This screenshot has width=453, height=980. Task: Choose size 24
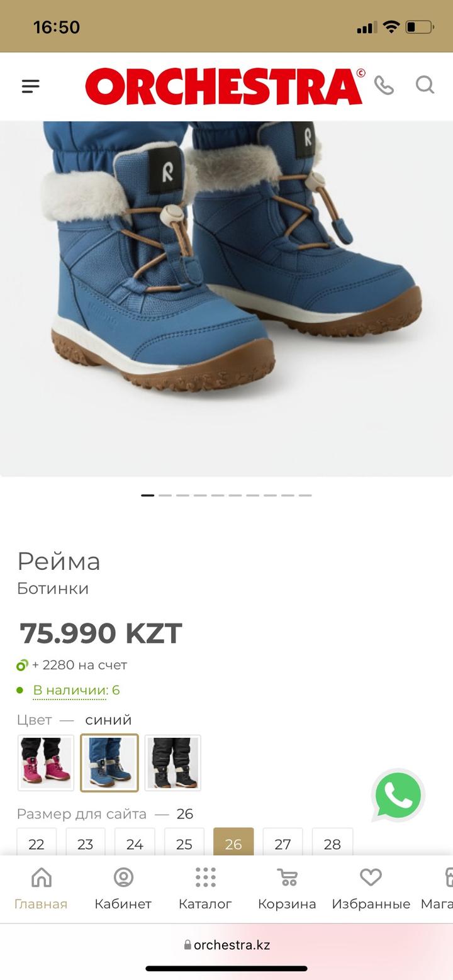(135, 842)
